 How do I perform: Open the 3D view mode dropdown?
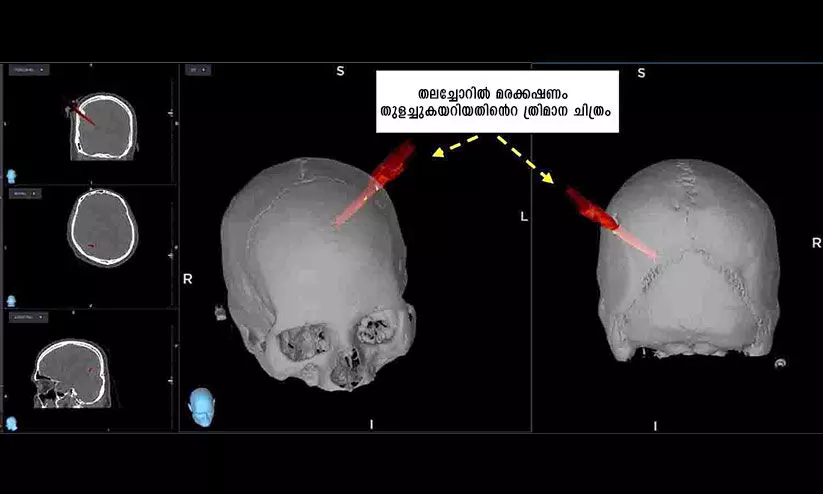197,70
